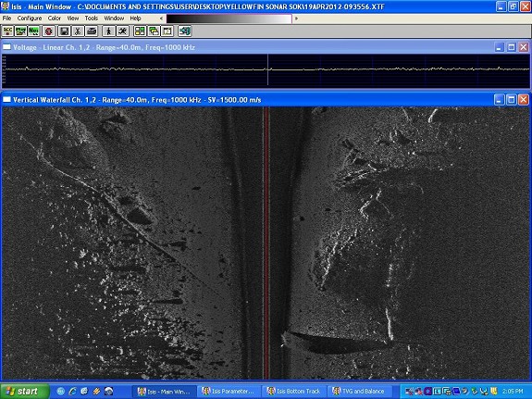Screen dimensions: 532x399
Task: Click the running figure icon
Action: point(122,31)
